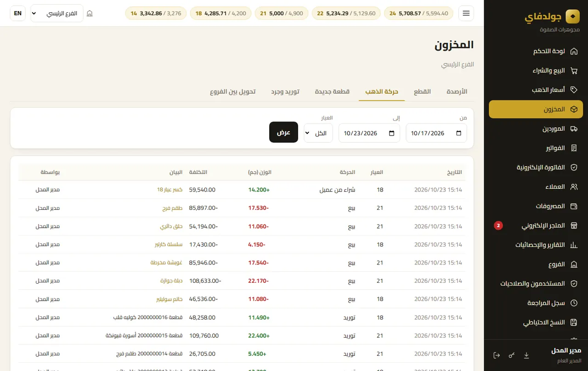Click the cart icon beside البيع والشراء
Screen dimensions: 588x371
[x=573, y=71]
